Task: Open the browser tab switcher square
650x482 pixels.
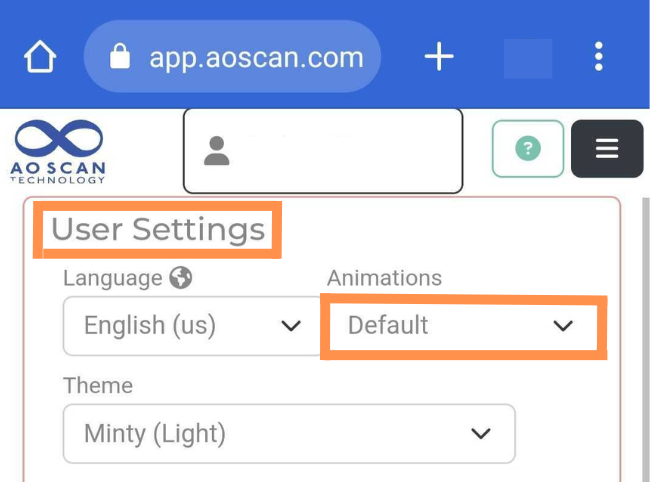Action: pos(528,58)
